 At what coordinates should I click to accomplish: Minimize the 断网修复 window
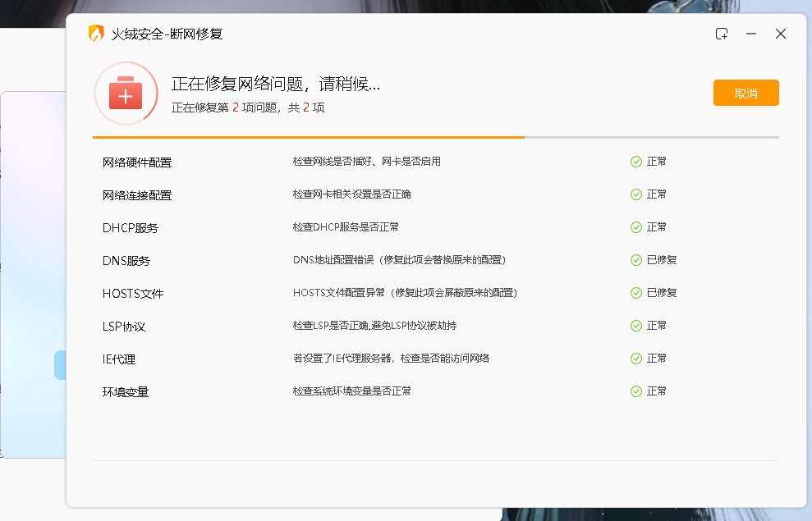point(751,34)
